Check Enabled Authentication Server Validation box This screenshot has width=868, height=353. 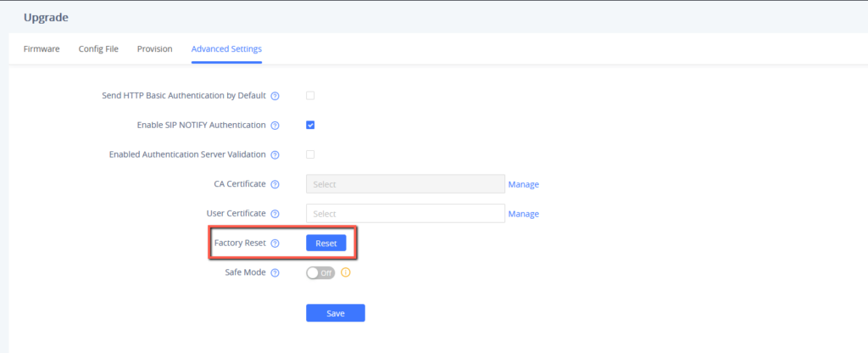pyautogui.click(x=310, y=154)
